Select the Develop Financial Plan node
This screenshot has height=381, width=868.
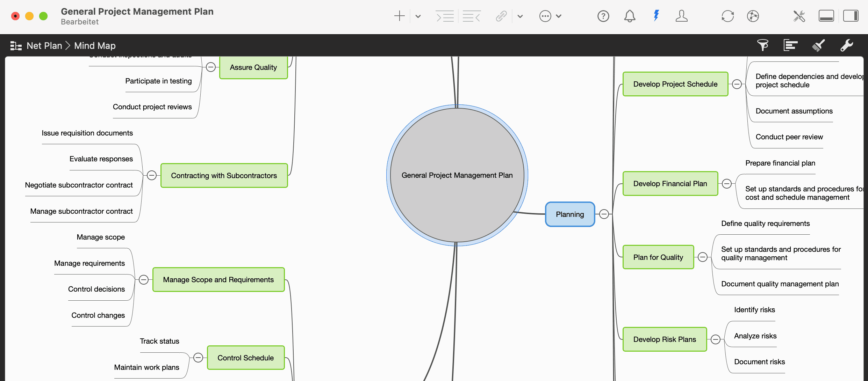pyautogui.click(x=670, y=183)
